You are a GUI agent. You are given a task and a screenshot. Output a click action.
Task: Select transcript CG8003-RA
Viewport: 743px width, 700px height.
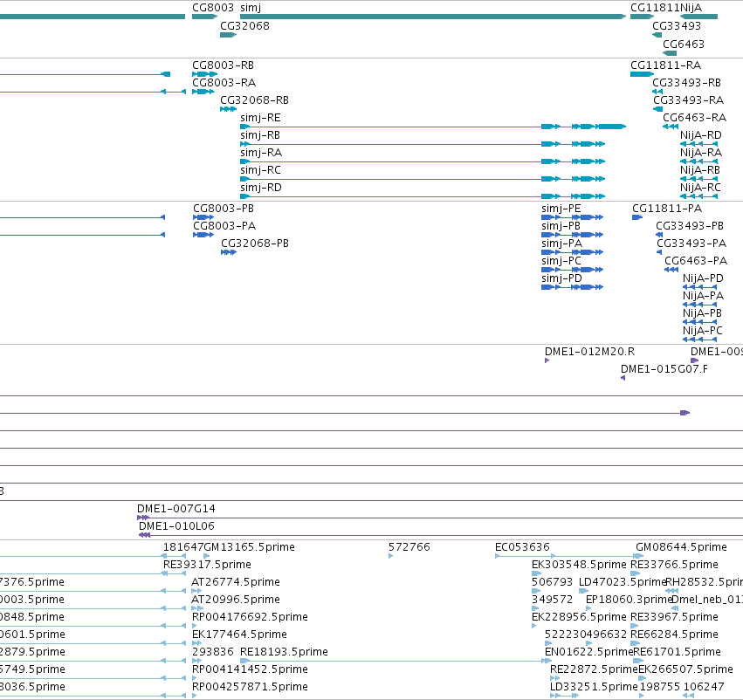[224, 82]
